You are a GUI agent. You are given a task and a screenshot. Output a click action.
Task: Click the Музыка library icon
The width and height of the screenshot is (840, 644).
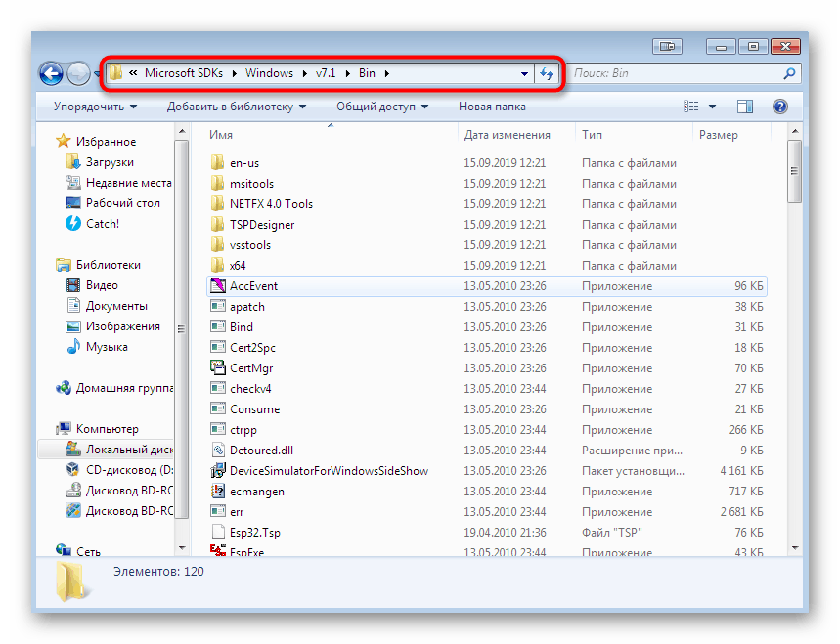tap(73, 346)
